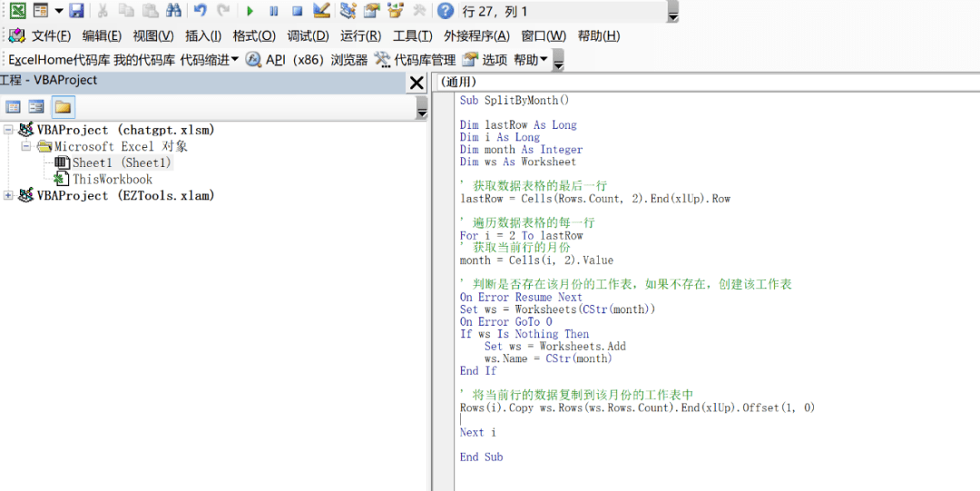The image size is (980, 491).
Task: Click the Run Sub (play) icon
Action: pyautogui.click(x=250, y=12)
